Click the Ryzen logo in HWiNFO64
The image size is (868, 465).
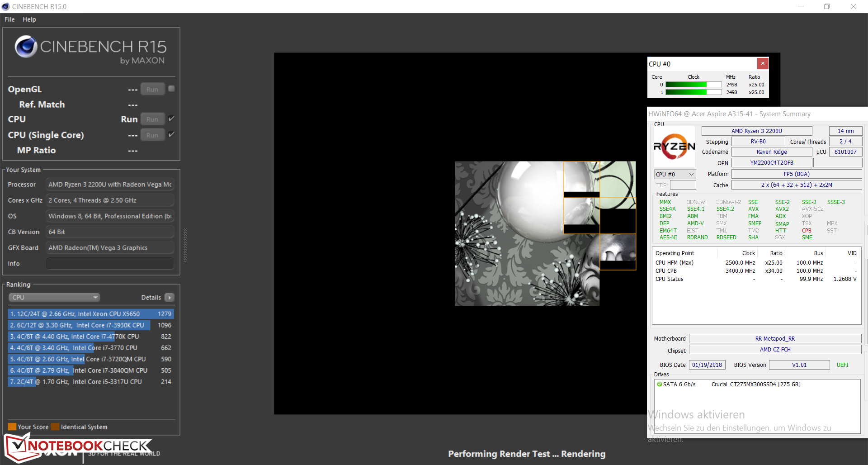tap(675, 146)
